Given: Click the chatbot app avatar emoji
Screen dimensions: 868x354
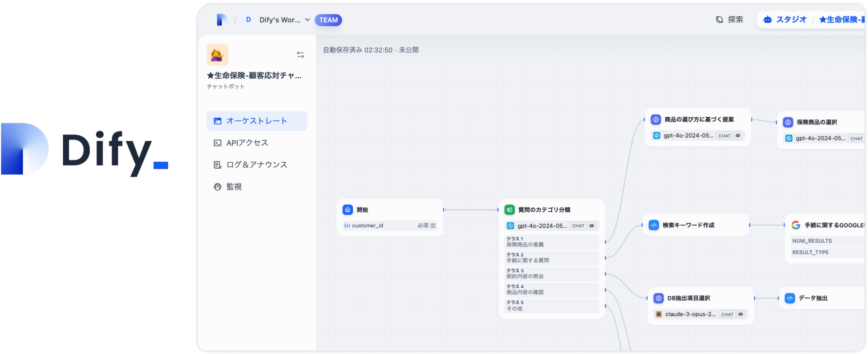Looking at the screenshot, I should click(x=217, y=55).
